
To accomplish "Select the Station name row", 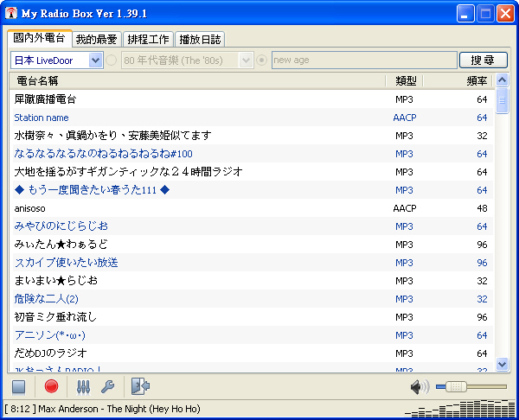I will 253,118.
